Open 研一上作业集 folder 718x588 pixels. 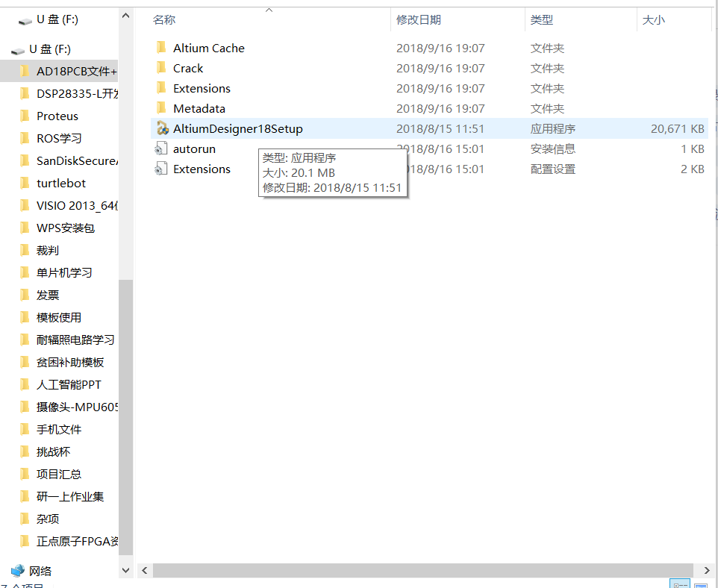click(x=70, y=496)
